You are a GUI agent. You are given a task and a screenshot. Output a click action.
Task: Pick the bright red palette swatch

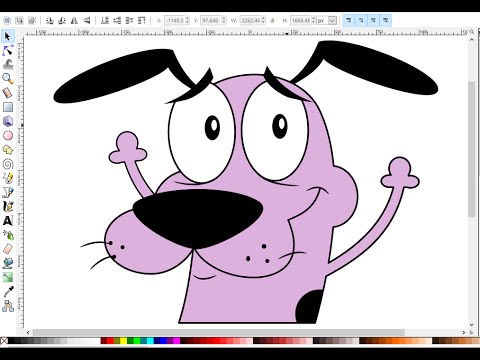point(110,341)
